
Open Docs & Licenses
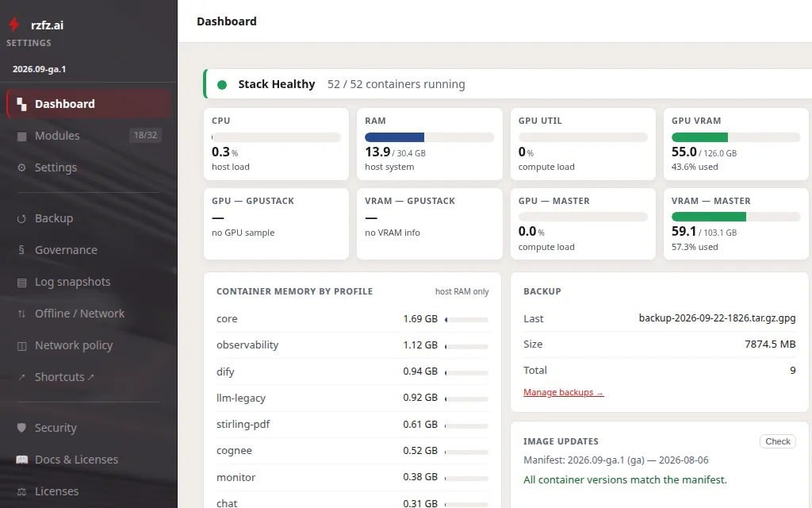pyautogui.click(x=89, y=460)
